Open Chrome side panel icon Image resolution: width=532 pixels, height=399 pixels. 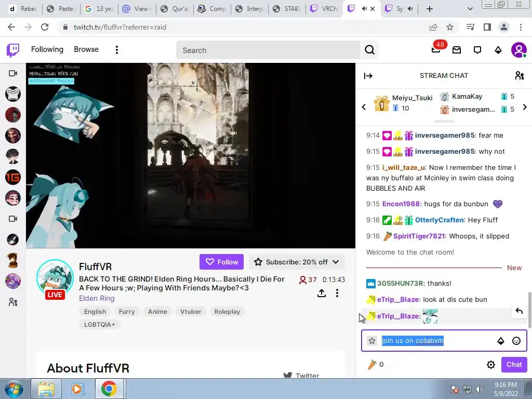click(x=487, y=27)
